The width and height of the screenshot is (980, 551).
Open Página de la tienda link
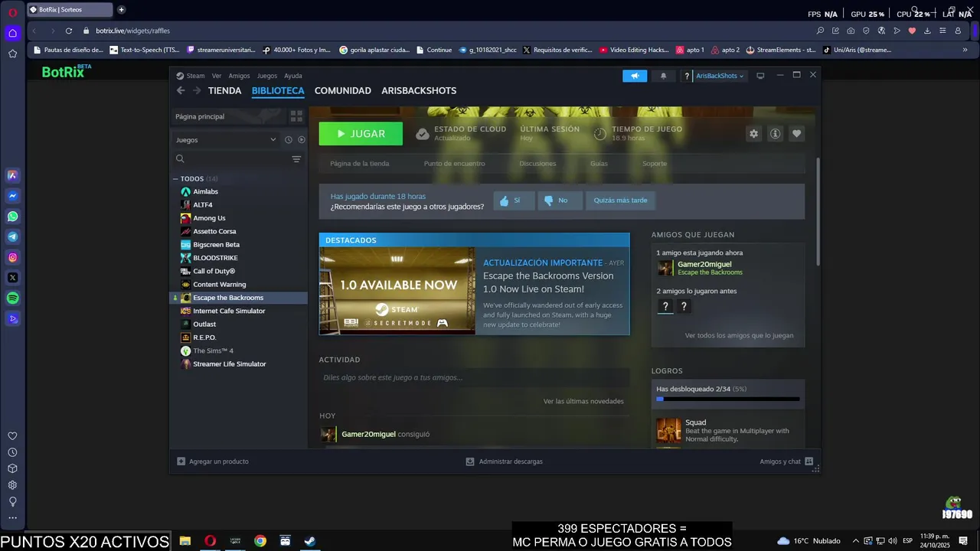click(359, 164)
